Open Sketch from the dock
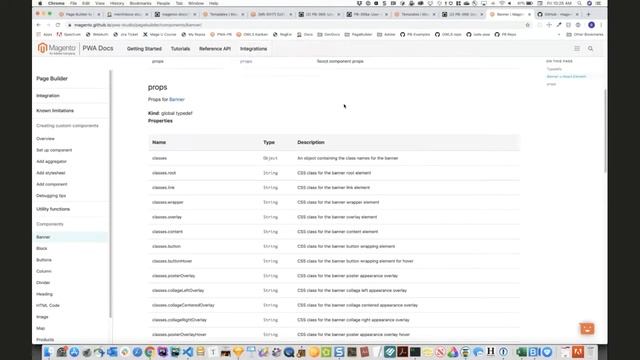This screenshot has width=640, height=360. coord(238,352)
